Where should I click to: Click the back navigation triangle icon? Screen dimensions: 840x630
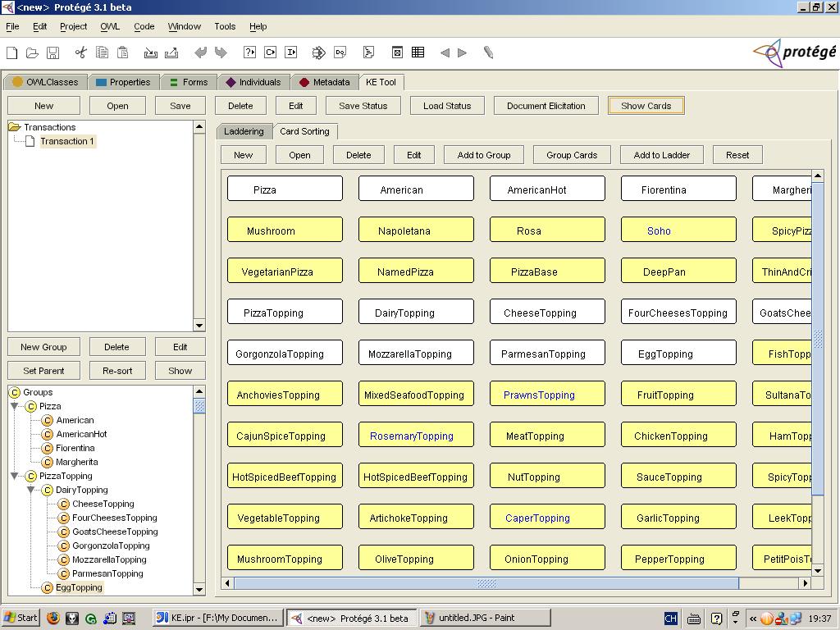pos(445,52)
